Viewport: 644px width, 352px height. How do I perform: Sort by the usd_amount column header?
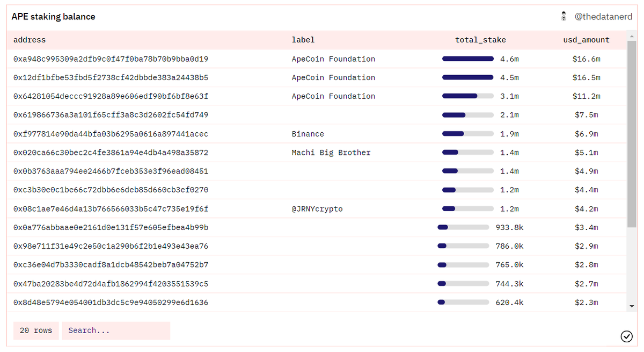click(x=587, y=39)
